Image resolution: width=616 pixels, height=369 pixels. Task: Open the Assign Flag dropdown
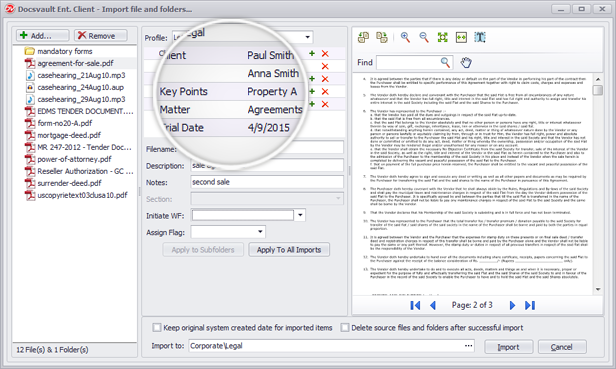click(228, 232)
